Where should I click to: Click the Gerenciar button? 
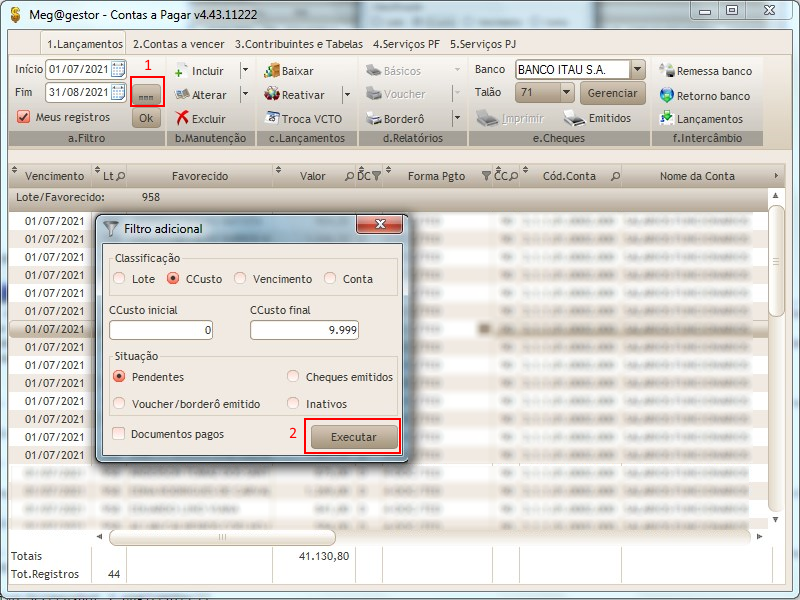612,93
